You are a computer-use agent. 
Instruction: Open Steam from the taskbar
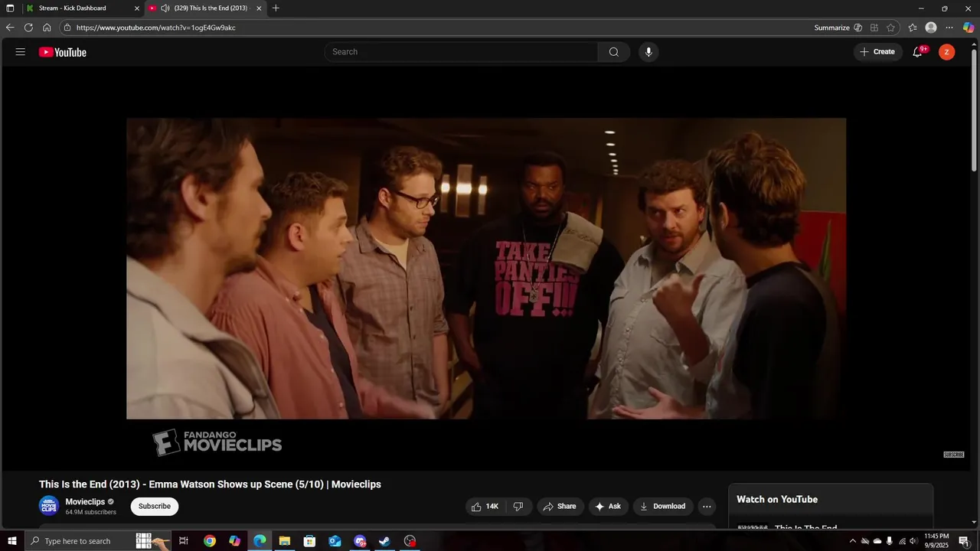click(x=385, y=541)
